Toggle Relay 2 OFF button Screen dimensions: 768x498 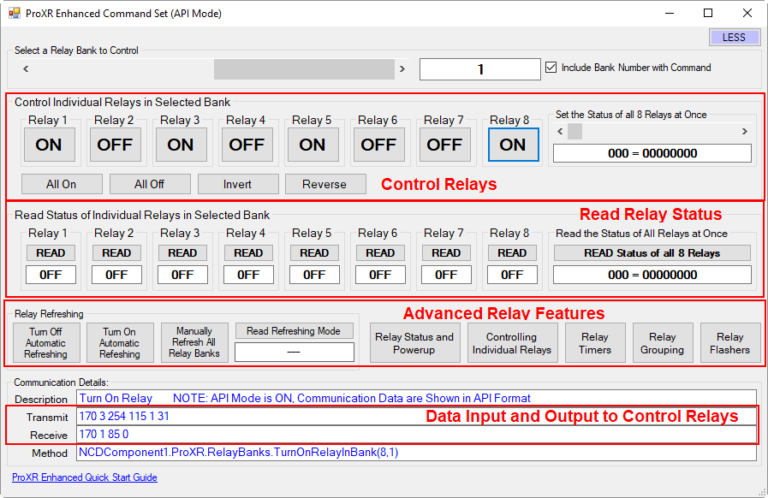(114, 144)
